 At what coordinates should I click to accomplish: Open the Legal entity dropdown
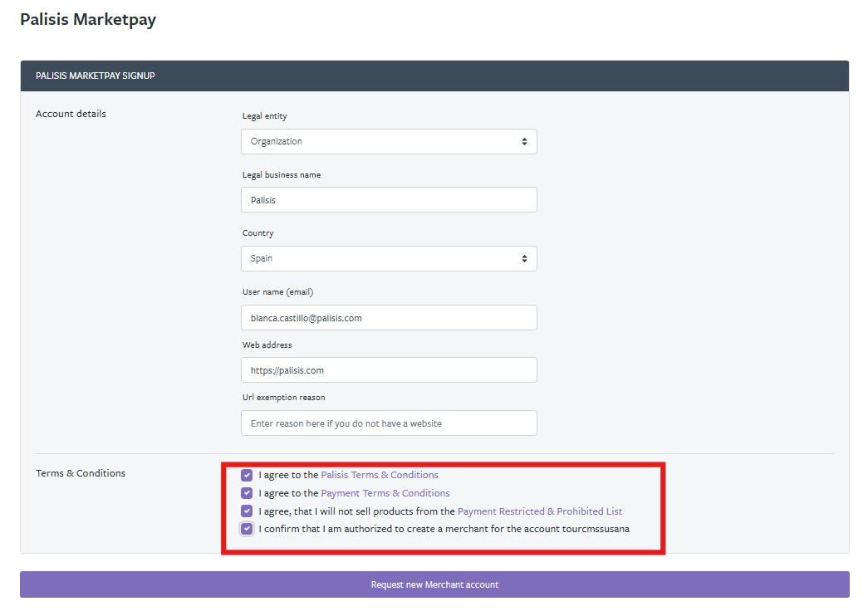click(389, 142)
